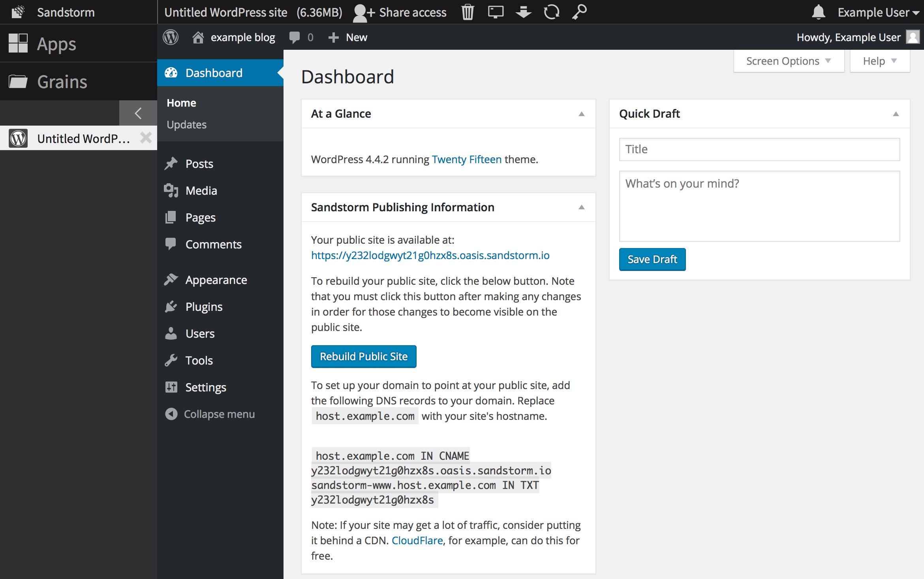Click the plus icon beside New
Viewport: 924px width, 579px height.
(x=334, y=37)
